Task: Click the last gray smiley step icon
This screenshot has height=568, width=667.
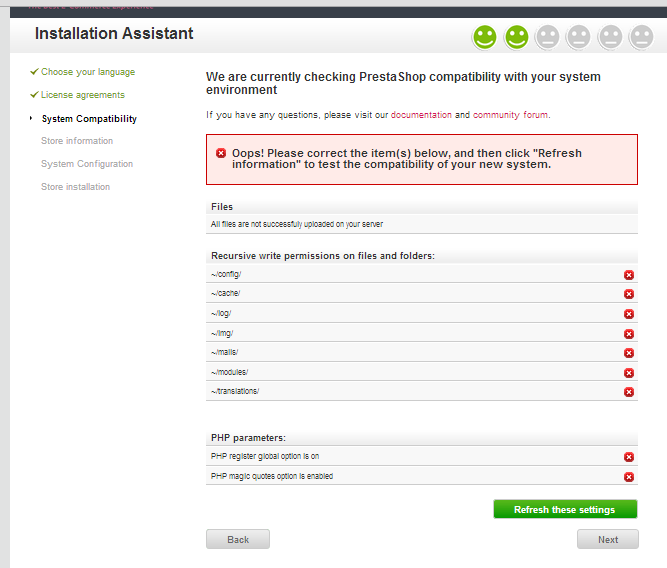Action: point(642,38)
